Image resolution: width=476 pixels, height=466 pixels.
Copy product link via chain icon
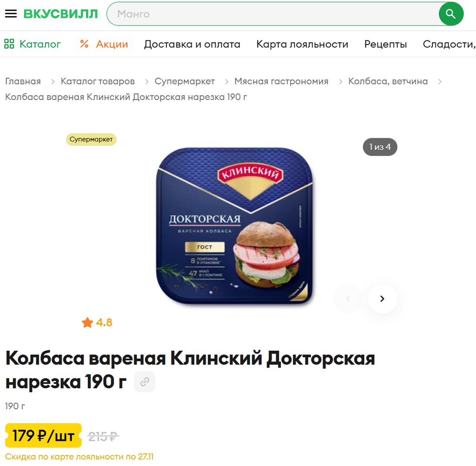(x=145, y=381)
